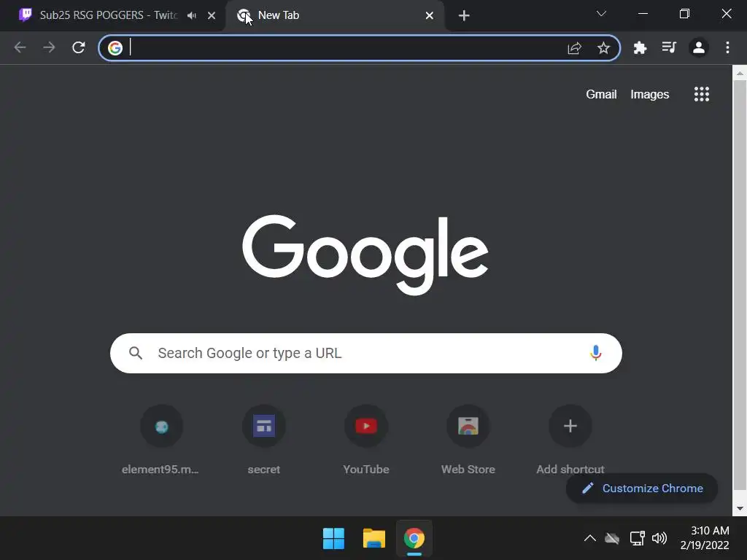Image resolution: width=747 pixels, height=560 pixels.
Task: Open the element95.m... shortcut
Action: point(160,440)
